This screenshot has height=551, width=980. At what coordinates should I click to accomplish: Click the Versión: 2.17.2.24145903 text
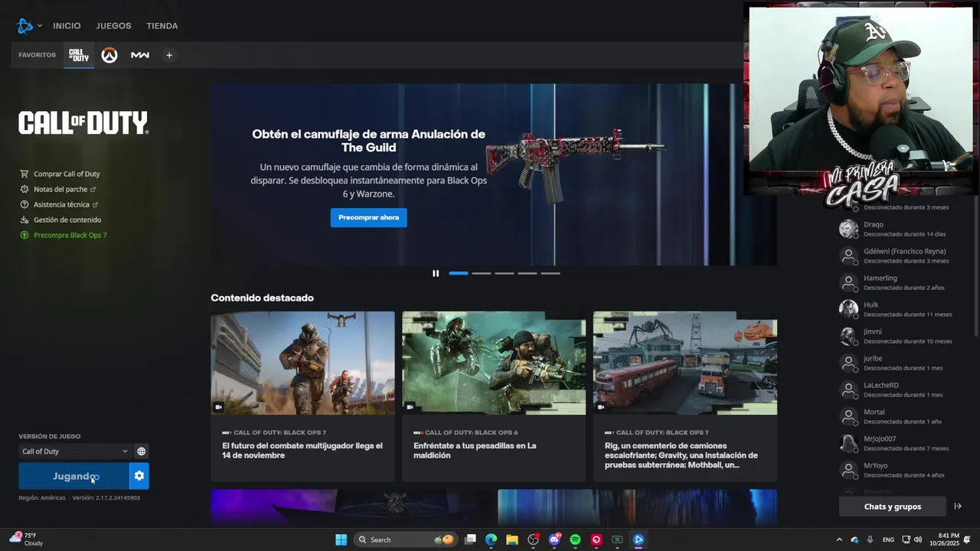[106, 498]
